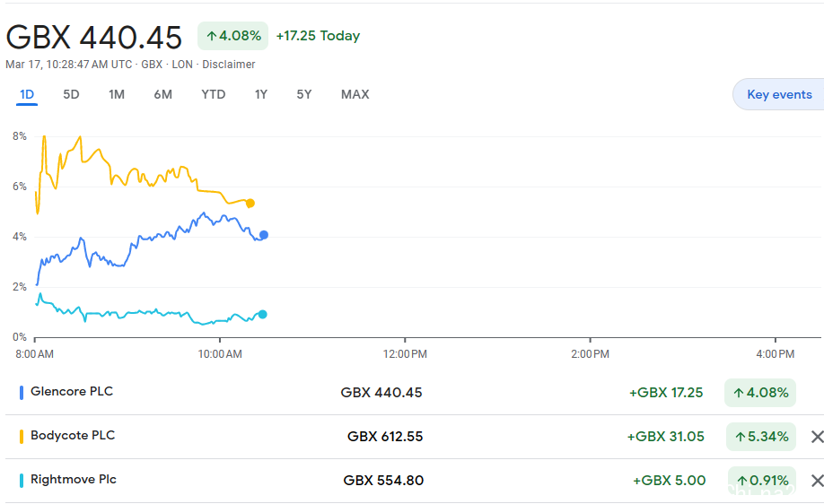Click the +17.25 Today text

[318, 36]
